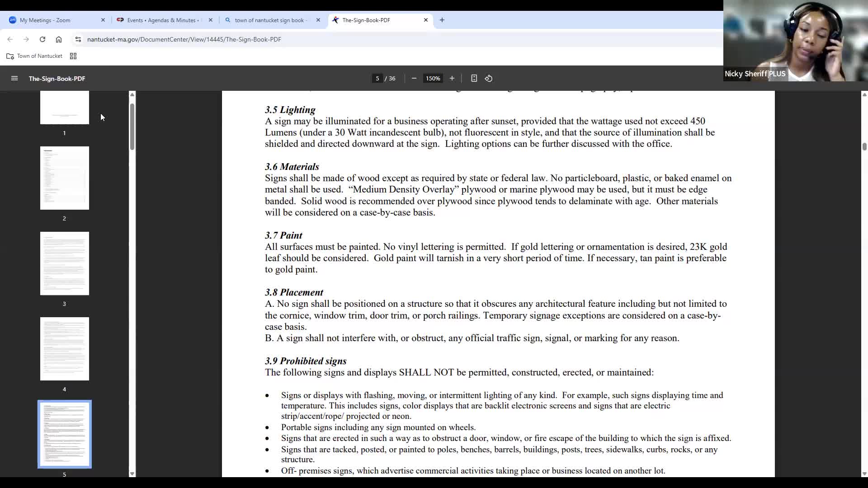Select page 2 thumbnail in sidebar
Image resolution: width=868 pixels, height=488 pixels.
pos(65,178)
